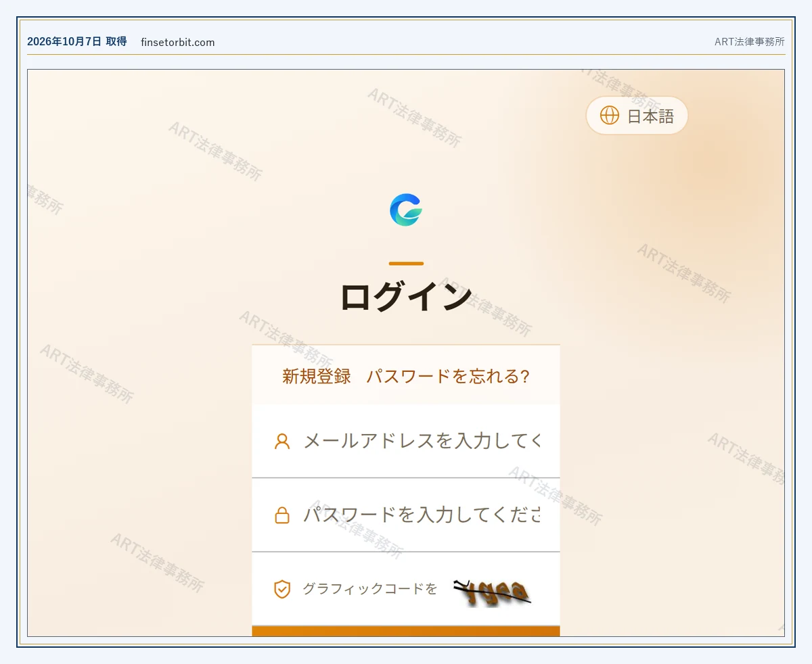This screenshot has height=664, width=812.
Task: Click the lock icon beside password field
Action: (282, 515)
